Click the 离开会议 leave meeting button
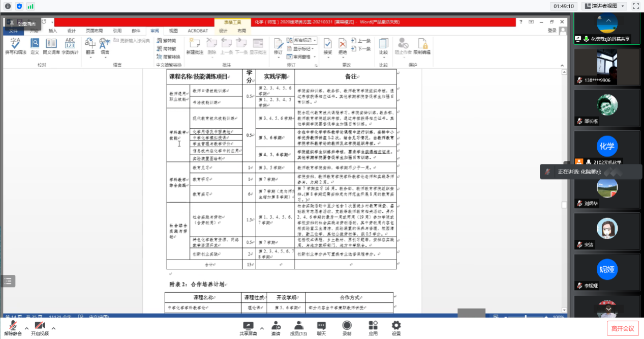 coord(623,328)
